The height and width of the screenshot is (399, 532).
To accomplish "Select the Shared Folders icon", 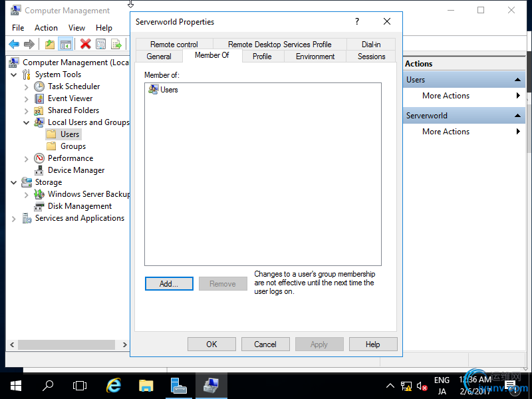I will [x=39, y=110].
